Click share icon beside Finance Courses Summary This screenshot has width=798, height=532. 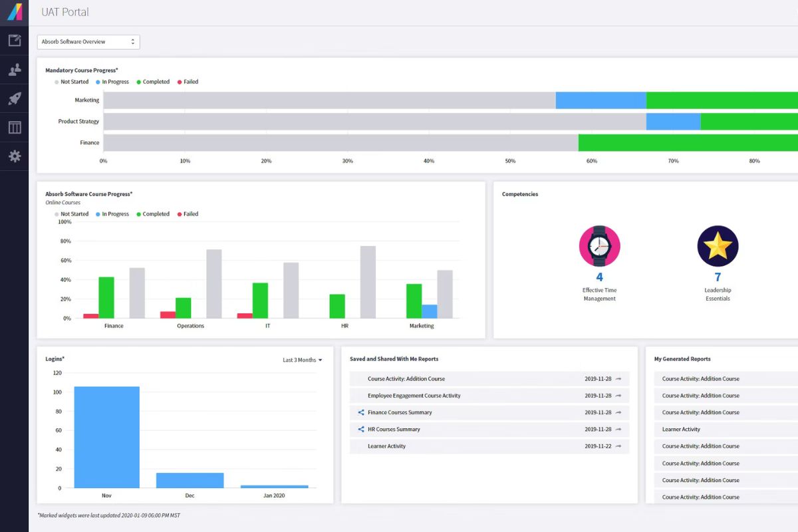pos(361,412)
